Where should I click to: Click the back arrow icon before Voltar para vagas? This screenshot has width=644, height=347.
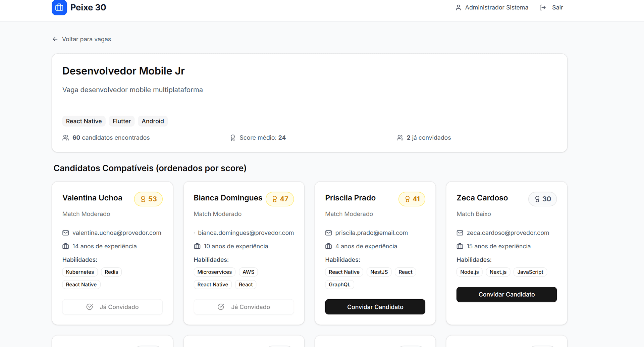click(x=55, y=39)
